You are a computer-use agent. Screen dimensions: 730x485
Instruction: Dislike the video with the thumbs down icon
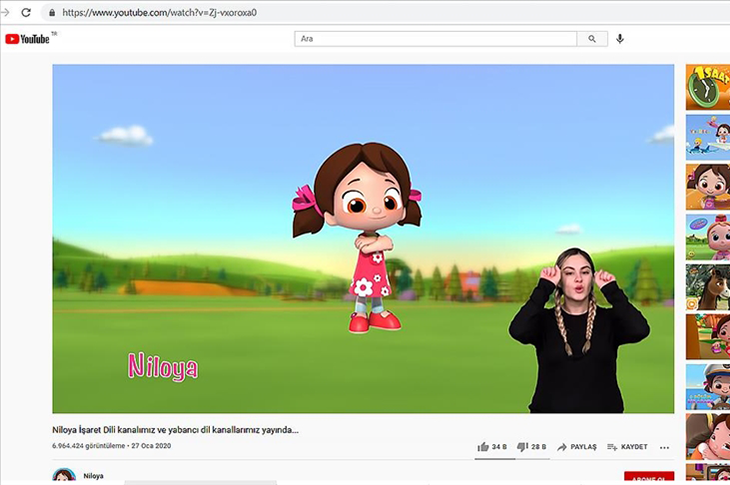click(523, 447)
